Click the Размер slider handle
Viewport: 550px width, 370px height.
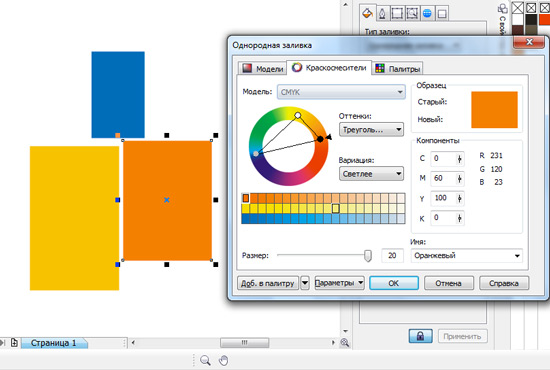(x=368, y=256)
